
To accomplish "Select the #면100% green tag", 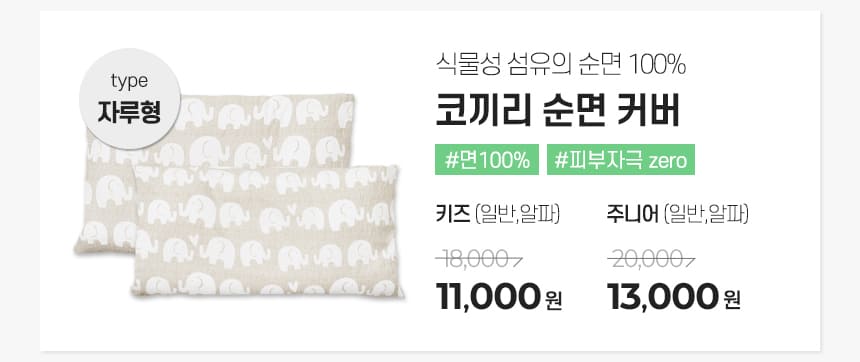I will click(486, 160).
